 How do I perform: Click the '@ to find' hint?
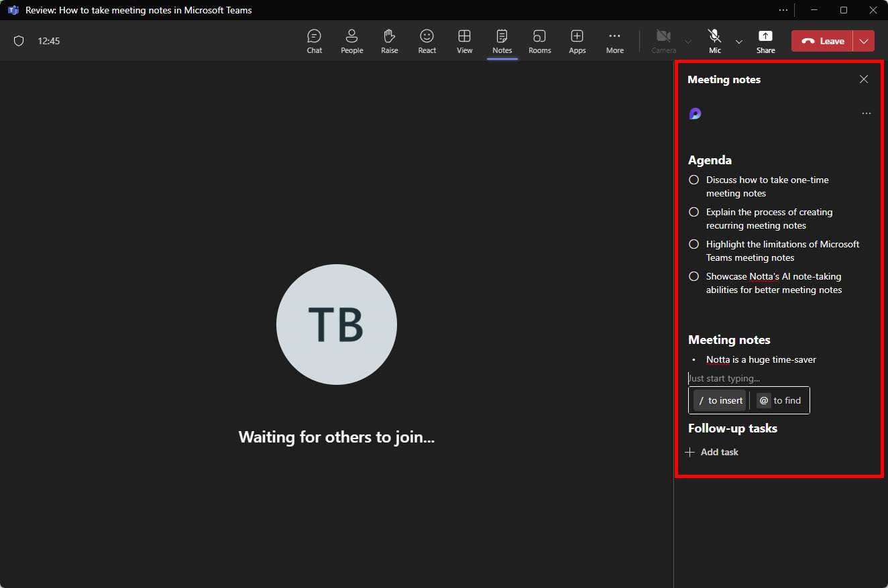point(779,400)
